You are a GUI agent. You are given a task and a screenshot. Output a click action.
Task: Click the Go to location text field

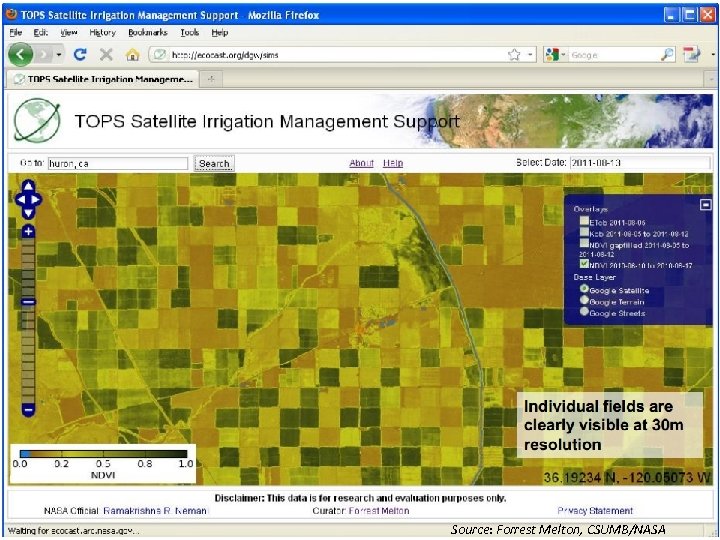[118, 163]
